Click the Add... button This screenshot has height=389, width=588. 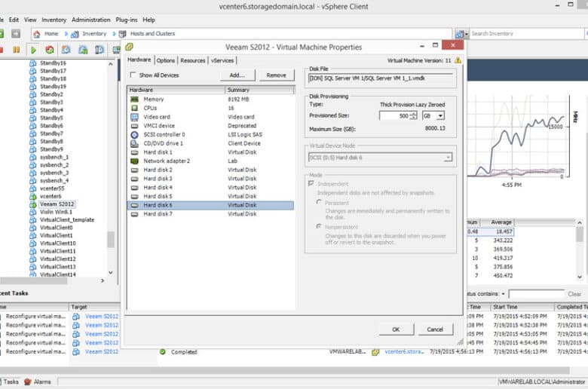pyautogui.click(x=237, y=75)
